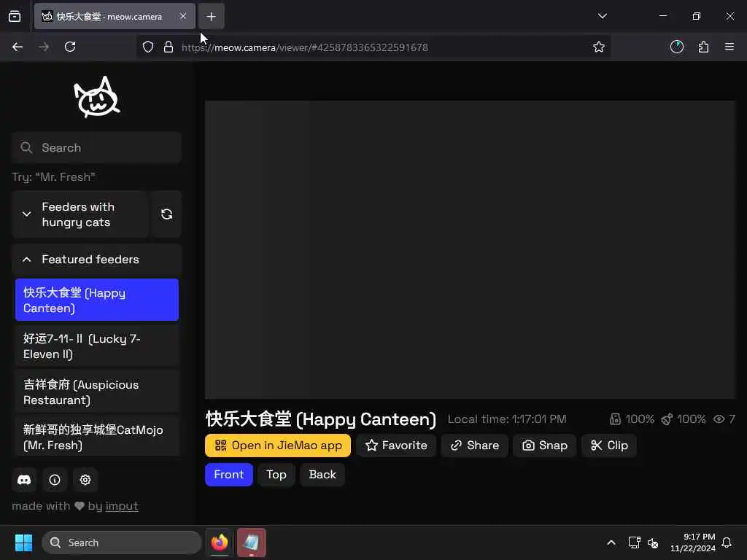The width and height of the screenshot is (747, 560).
Task: Click the network display icon in system tray
Action: 634,542
